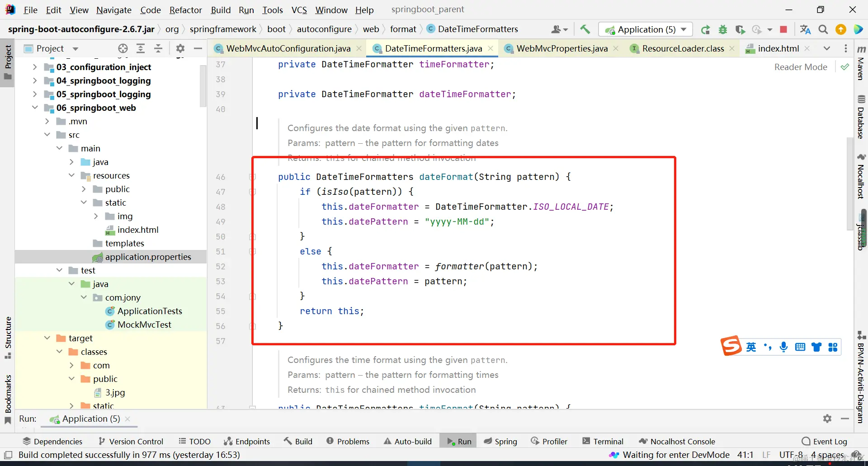
Task: Open the Bookmarks tool window
Action: coord(8,400)
